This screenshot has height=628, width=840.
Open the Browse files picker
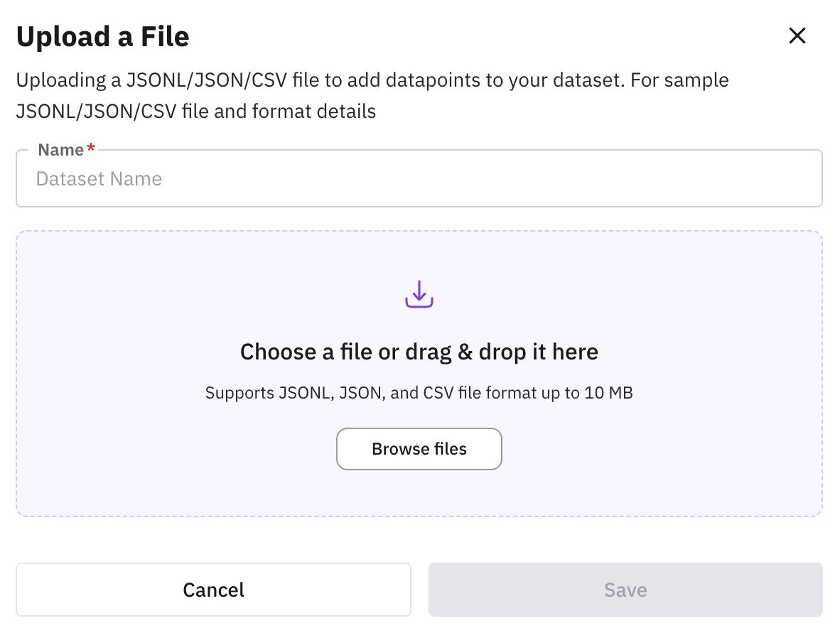(x=419, y=449)
